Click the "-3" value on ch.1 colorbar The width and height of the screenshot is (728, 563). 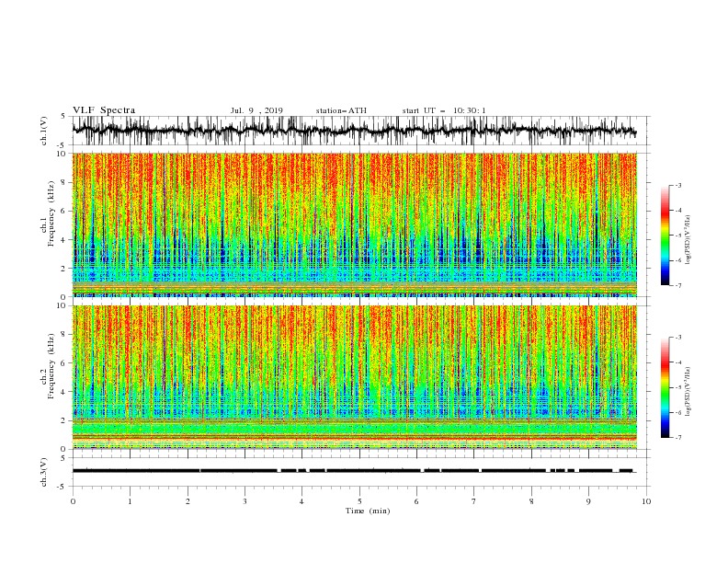[678, 185]
